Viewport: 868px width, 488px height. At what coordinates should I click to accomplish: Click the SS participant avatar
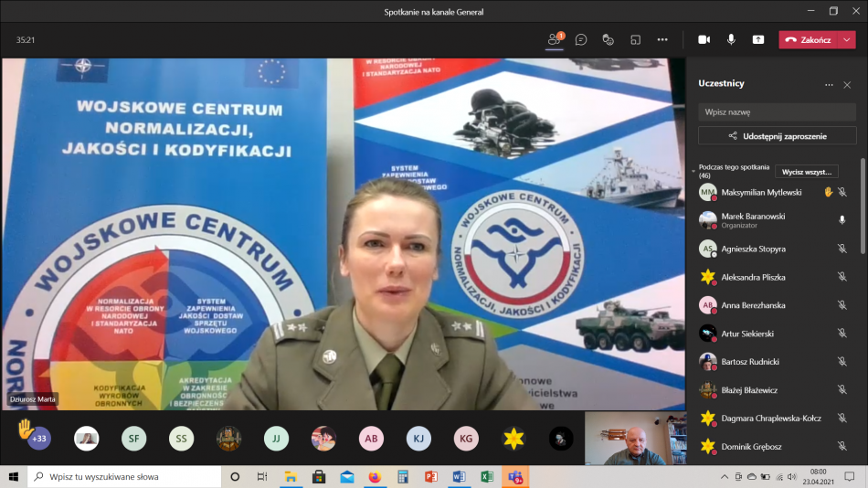point(181,438)
